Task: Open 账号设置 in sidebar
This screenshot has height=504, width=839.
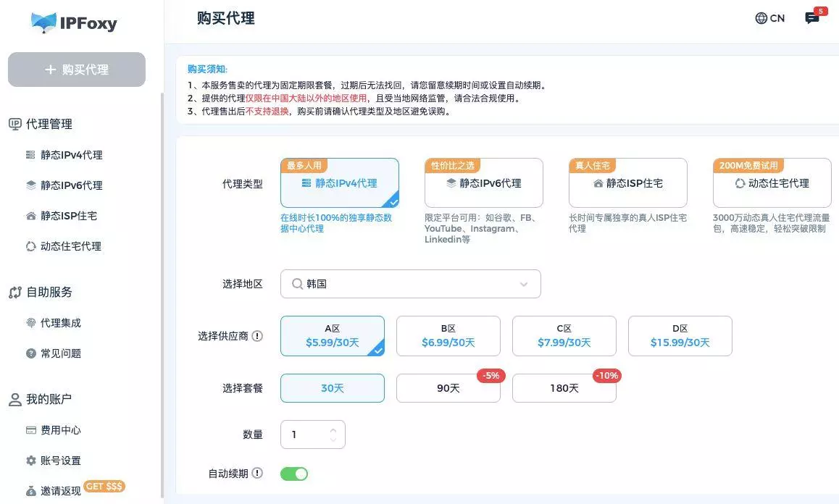Action: [x=54, y=460]
